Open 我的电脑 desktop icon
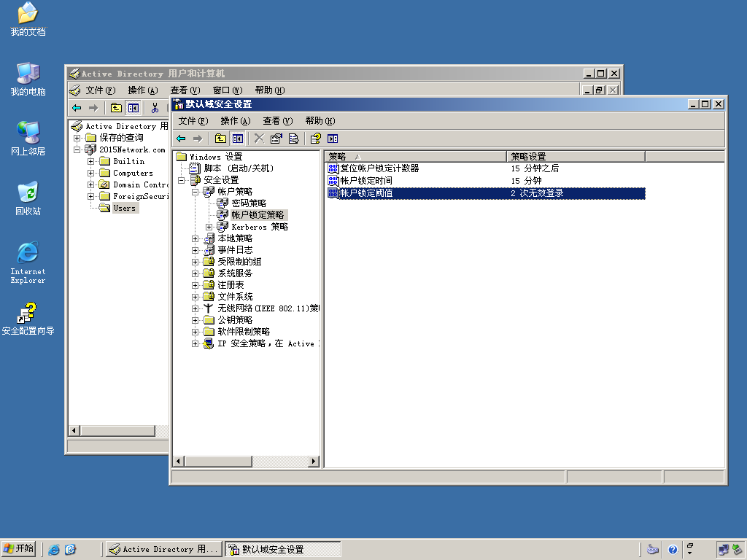The width and height of the screenshot is (747, 560). pyautogui.click(x=28, y=79)
